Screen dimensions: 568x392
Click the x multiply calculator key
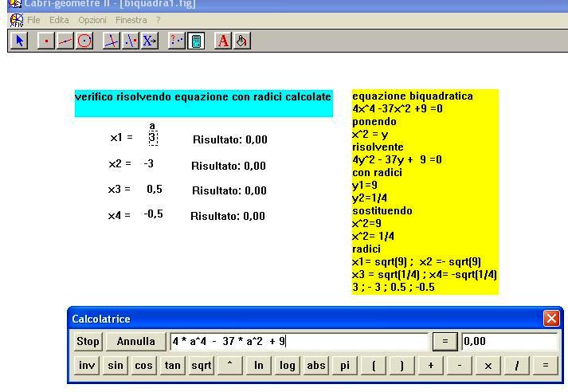click(x=488, y=365)
